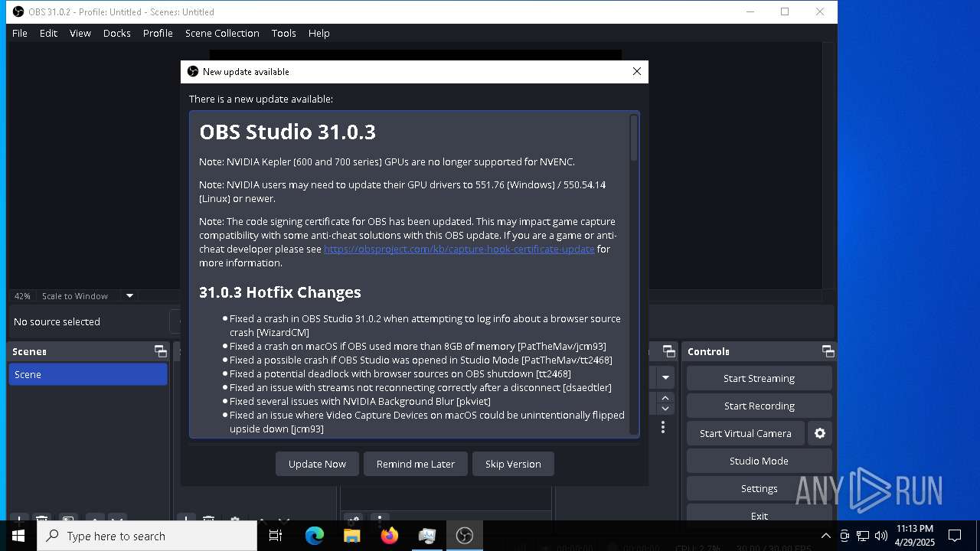The height and width of the screenshot is (551, 980).
Task: Open File Explorer from taskbar
Action: (351, 536)
